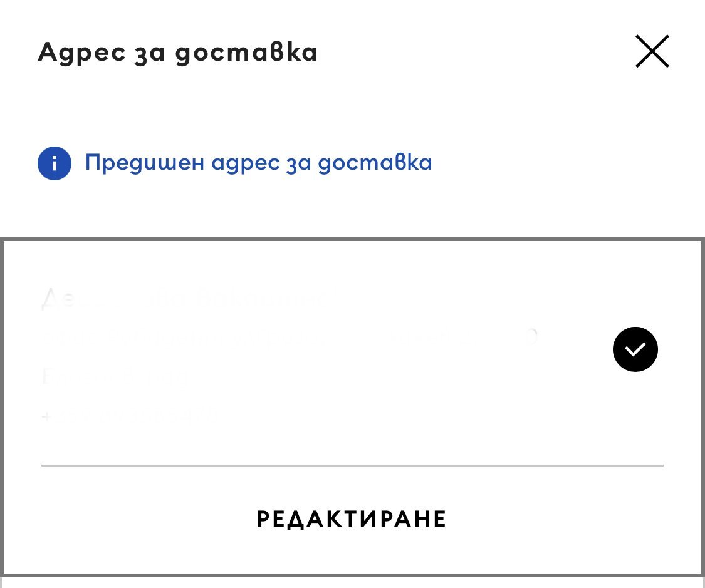Click the 'Предишен адрес за доставка' text

pyautogui.click(x=258, y=163)
